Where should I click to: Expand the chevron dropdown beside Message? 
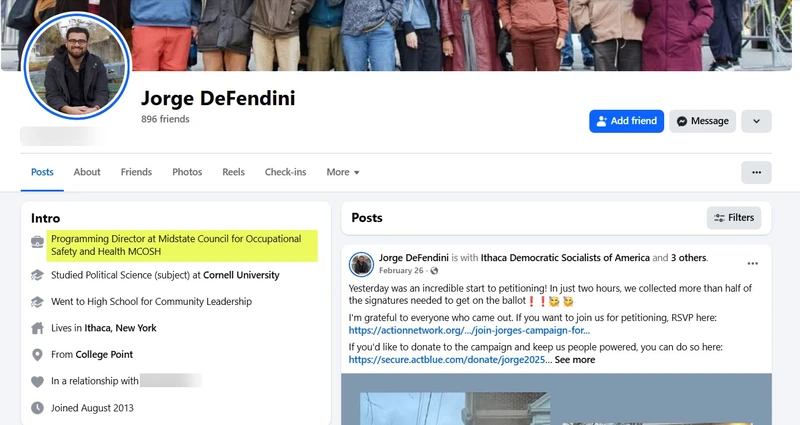pyautogui.click(x=756, y=121)
